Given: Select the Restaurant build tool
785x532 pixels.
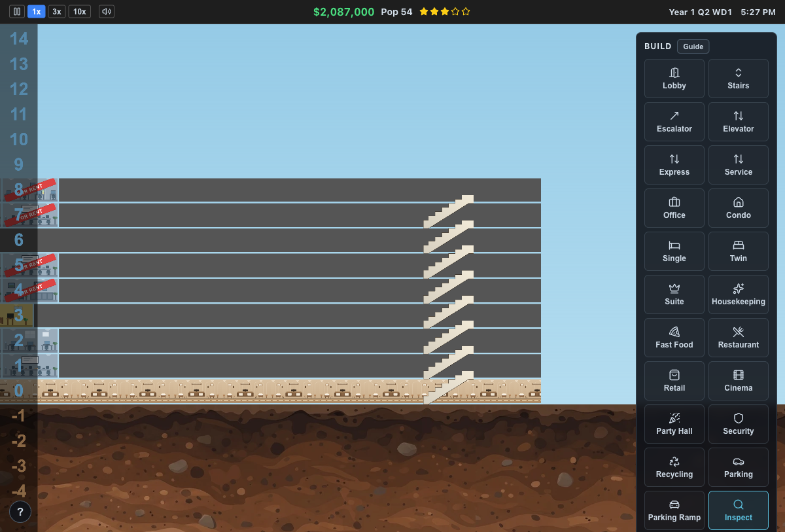Looking at the screenshot, I should [x=739, y=338].
